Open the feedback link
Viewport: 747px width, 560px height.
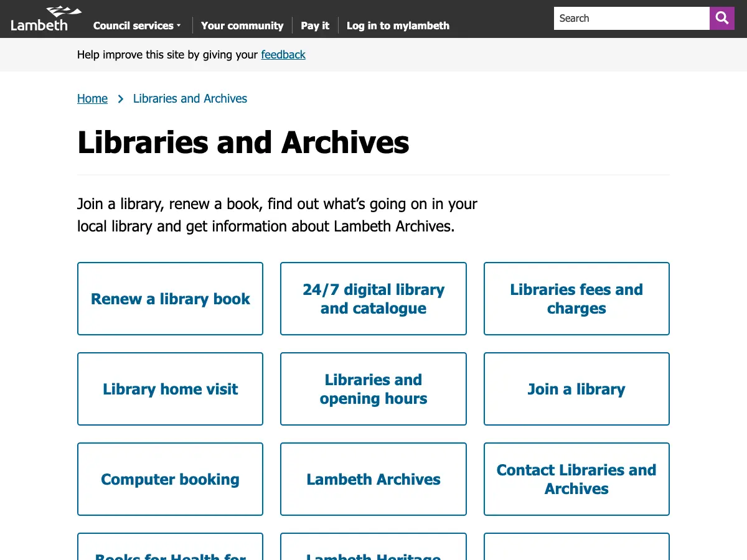click(283, 55)
